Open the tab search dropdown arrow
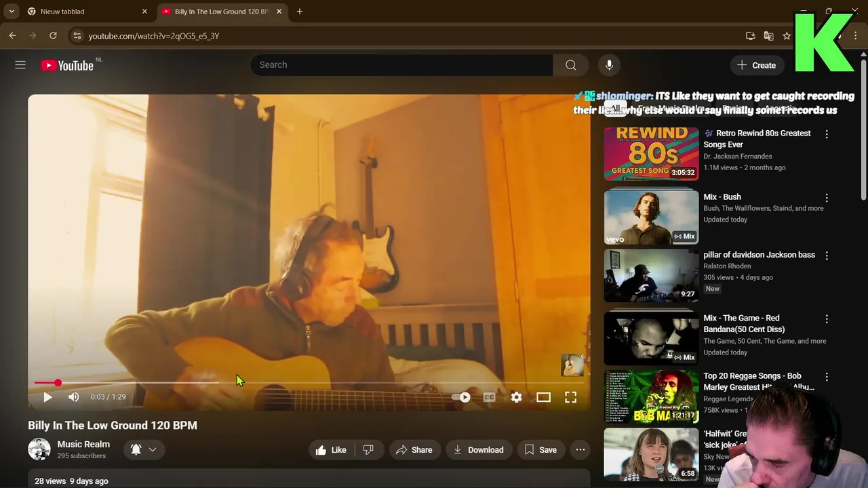The width and height of the screenshot is (868, 488). pyautogui.click(x=12, y=12)
